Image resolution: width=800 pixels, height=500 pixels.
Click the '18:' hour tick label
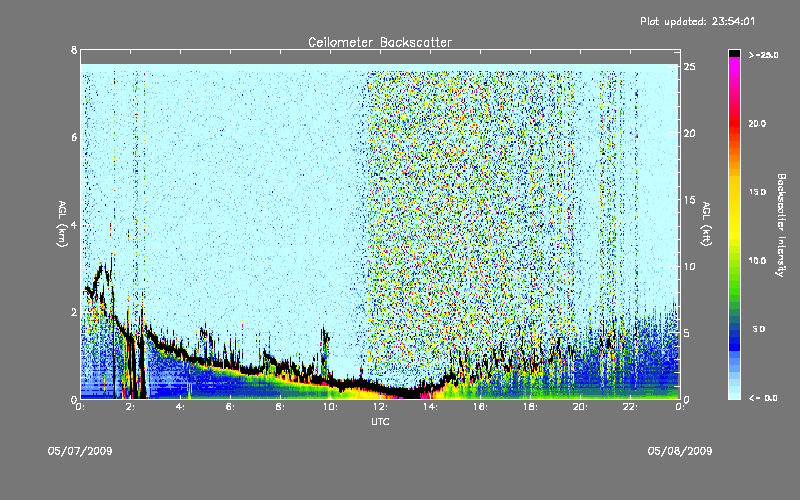click(530, 407)
